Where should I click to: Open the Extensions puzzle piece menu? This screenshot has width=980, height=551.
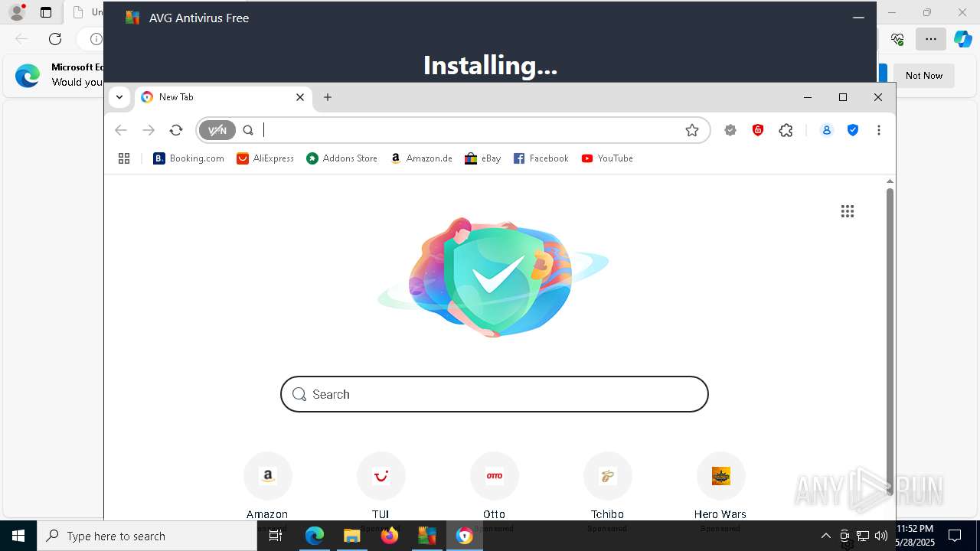(x=786, y=130)
